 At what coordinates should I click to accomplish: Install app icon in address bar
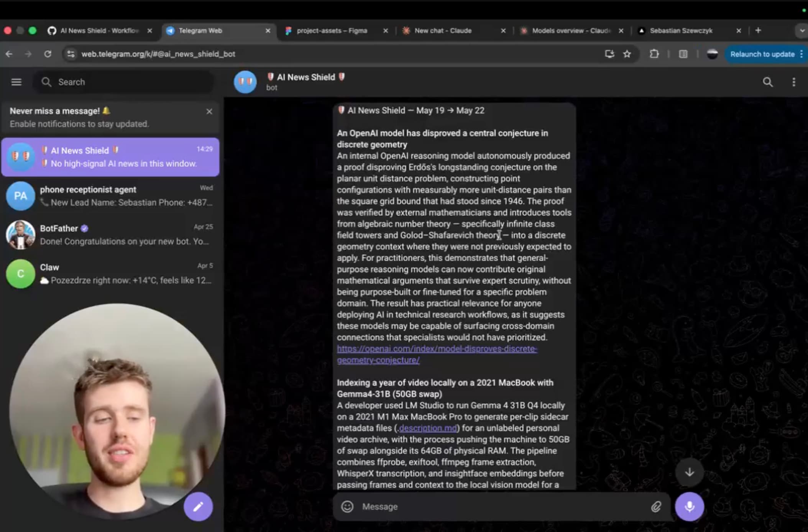[609, 54]
